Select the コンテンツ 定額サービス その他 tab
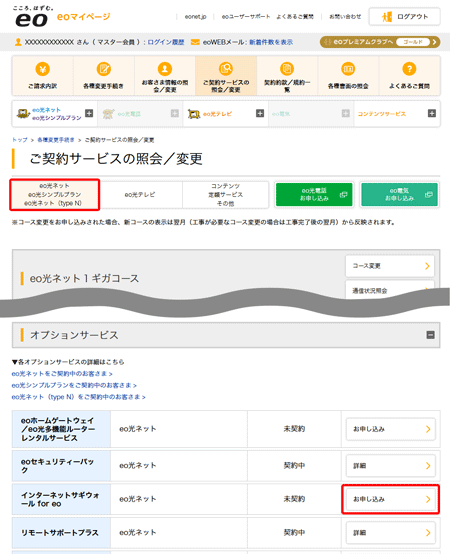This screenshot has height=554, width=450. tap(225, 195)
